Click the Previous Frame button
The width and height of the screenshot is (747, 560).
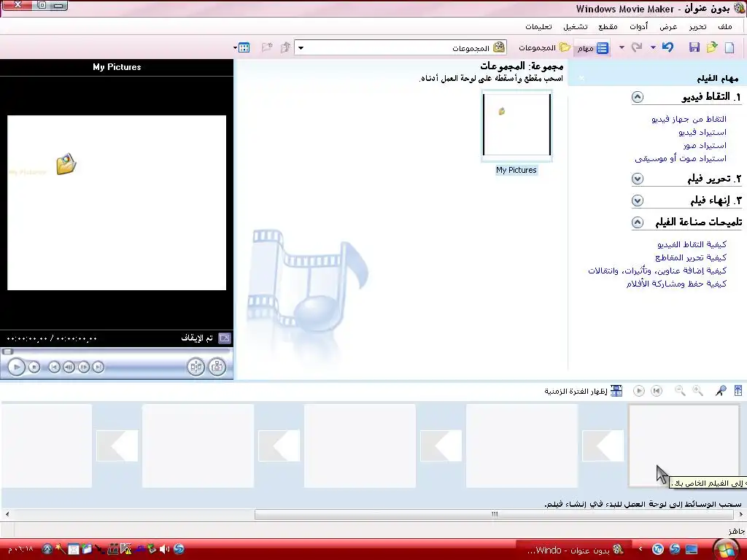(69, 367)
